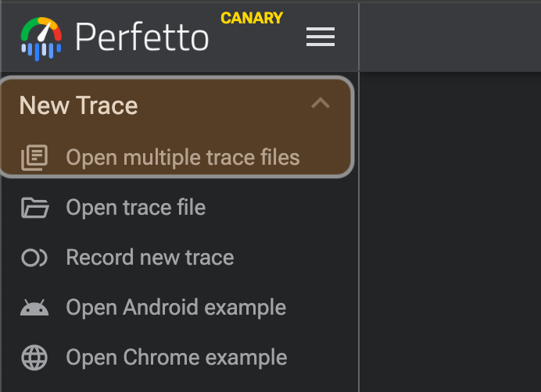Viewport: 541px width, 392px height.
Task: Start Record new trace
Action: tap(149, 258)
